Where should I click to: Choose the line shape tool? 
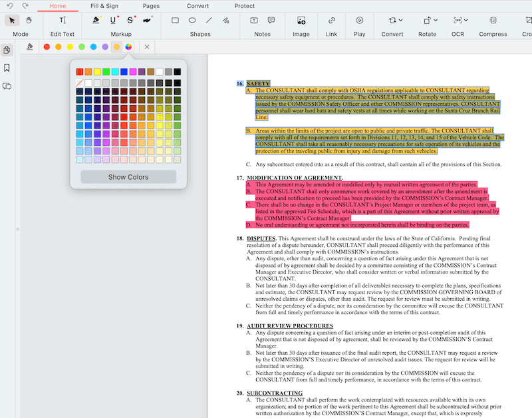pyautogui.click(x=209, y=21)
